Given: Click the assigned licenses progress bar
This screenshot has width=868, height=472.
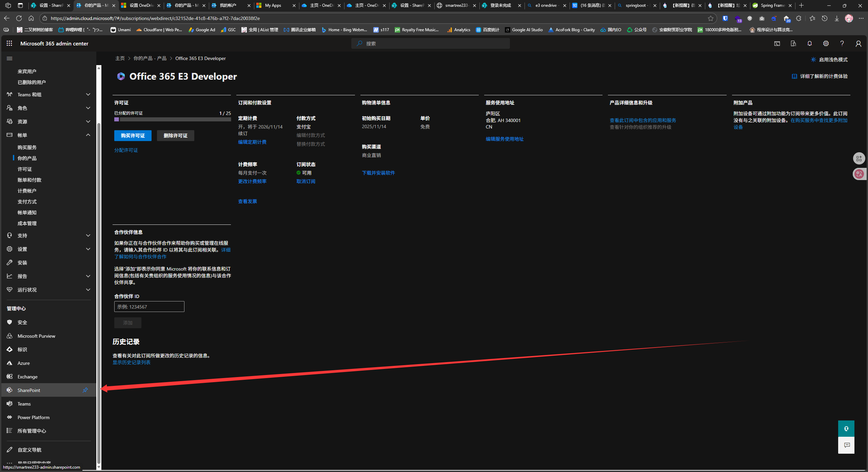Looking at the screenshot, I should pos(172,119).
